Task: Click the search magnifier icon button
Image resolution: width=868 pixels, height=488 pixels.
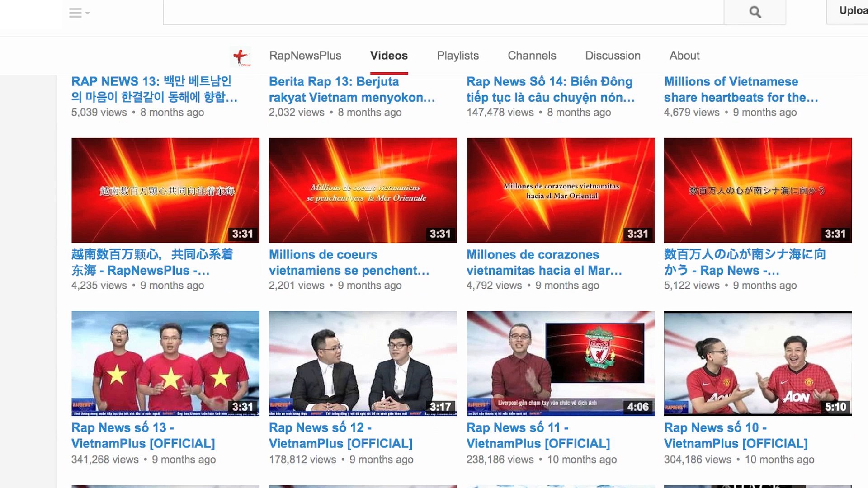Action: tap(755, 12)
